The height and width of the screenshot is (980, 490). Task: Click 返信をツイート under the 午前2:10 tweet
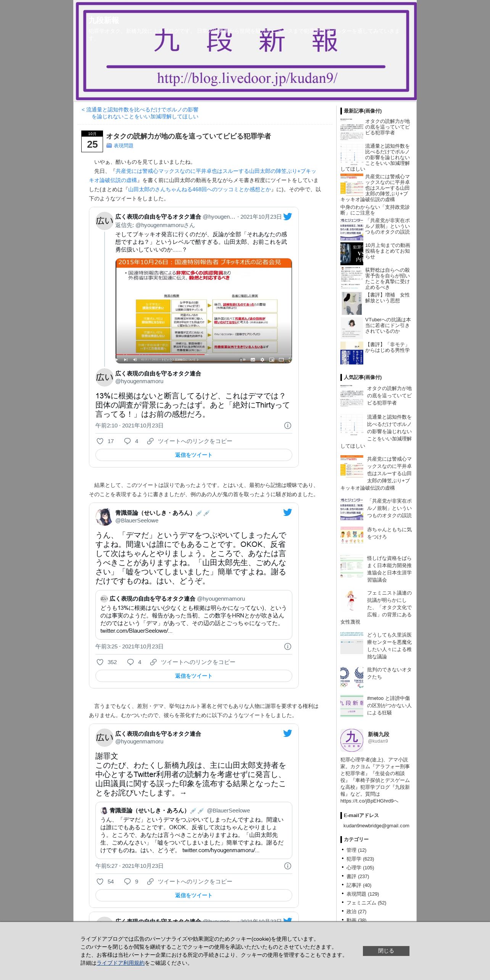click(x=194, y=455)
